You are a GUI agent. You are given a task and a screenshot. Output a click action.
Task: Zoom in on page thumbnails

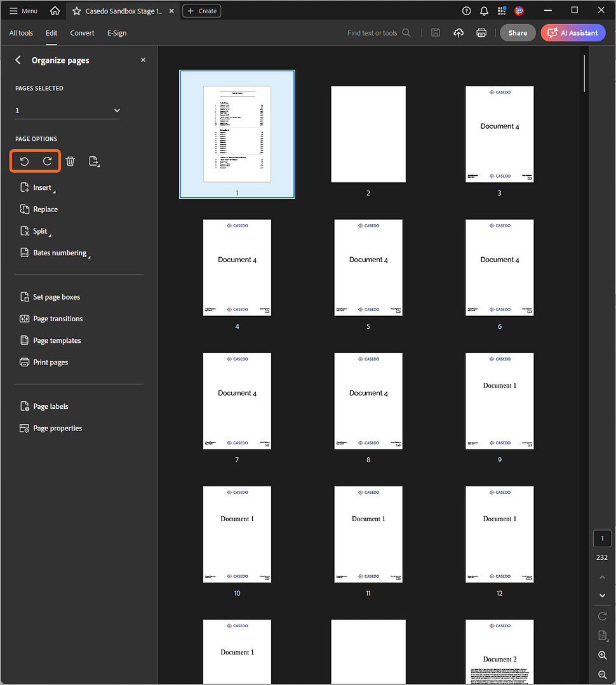point(601,655)
